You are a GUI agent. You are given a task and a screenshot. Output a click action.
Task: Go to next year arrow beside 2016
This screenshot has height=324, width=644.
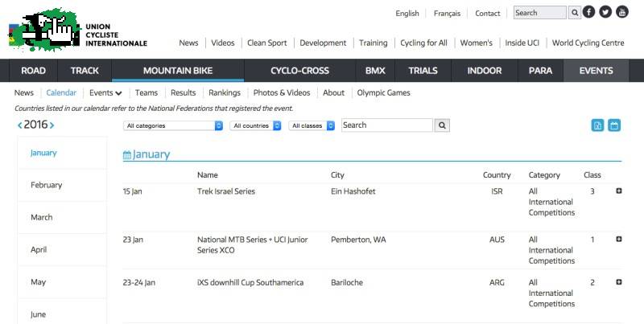point(52,125)
